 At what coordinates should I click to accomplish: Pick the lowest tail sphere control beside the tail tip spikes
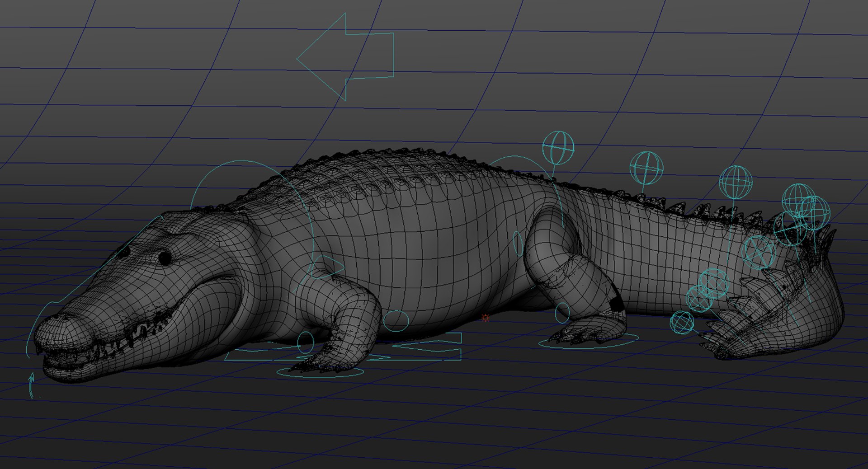coord(682,323)
